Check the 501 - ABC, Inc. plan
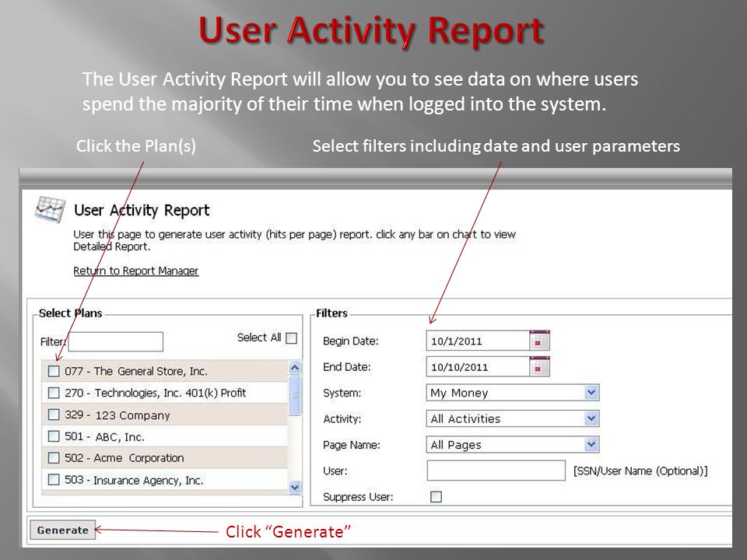Screen dimensions: 747x560 pos(54,436)
